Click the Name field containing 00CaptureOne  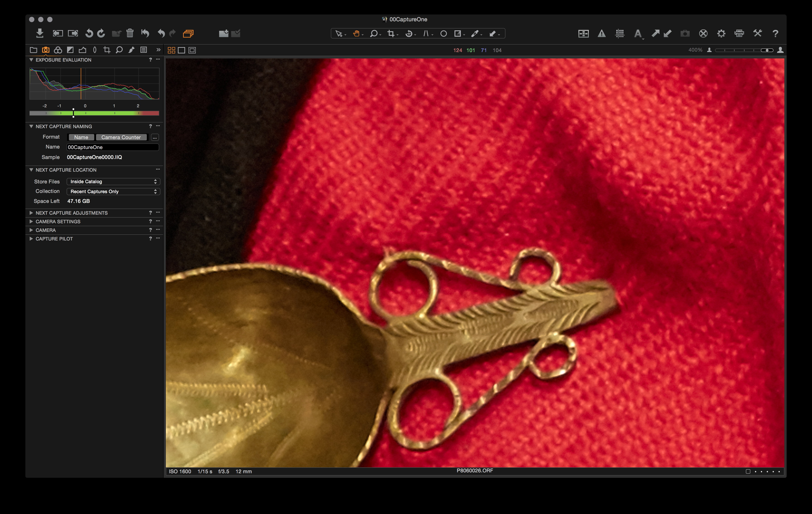click(x=112, y=147)
